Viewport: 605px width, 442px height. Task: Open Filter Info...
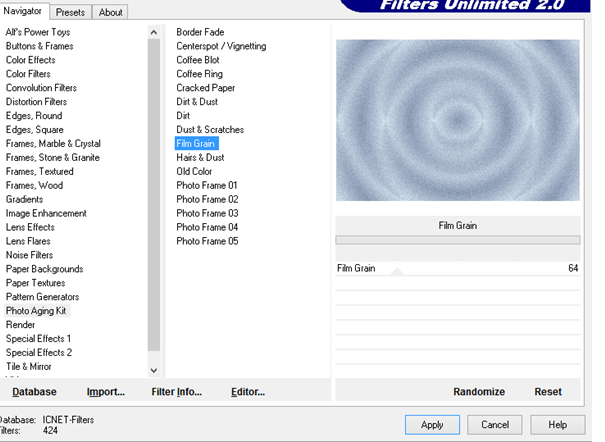point(176,392)
